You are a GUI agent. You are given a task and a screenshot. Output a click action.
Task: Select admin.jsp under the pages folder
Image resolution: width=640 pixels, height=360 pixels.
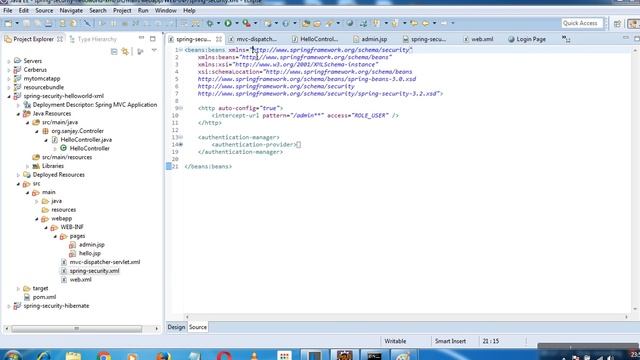point(91,244)
